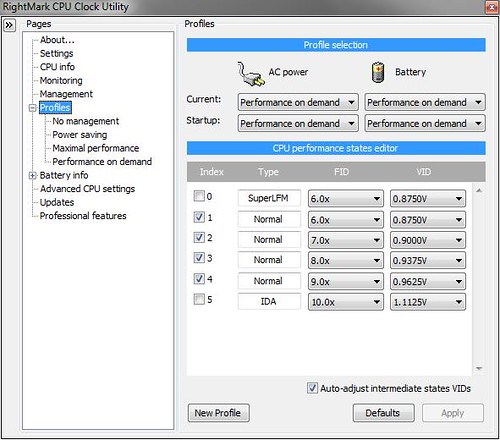Viewport: 500px width, 440px height.
Task: Select Performance on demand tree item
Action: pos(102,162)
